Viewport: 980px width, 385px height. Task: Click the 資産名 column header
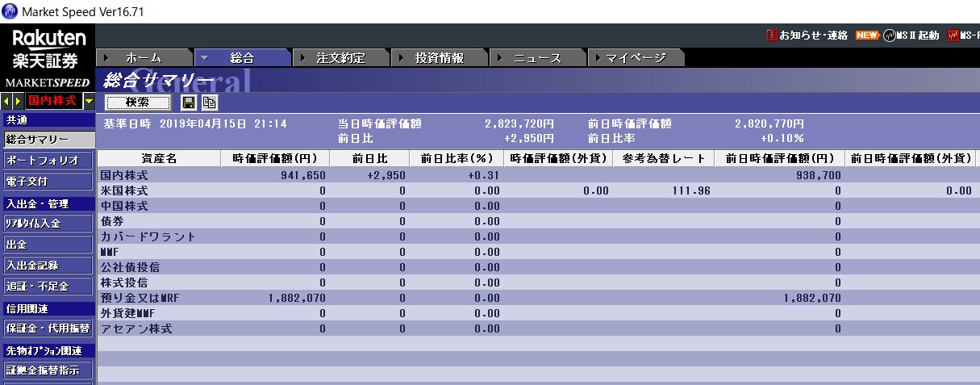(159, 158)
